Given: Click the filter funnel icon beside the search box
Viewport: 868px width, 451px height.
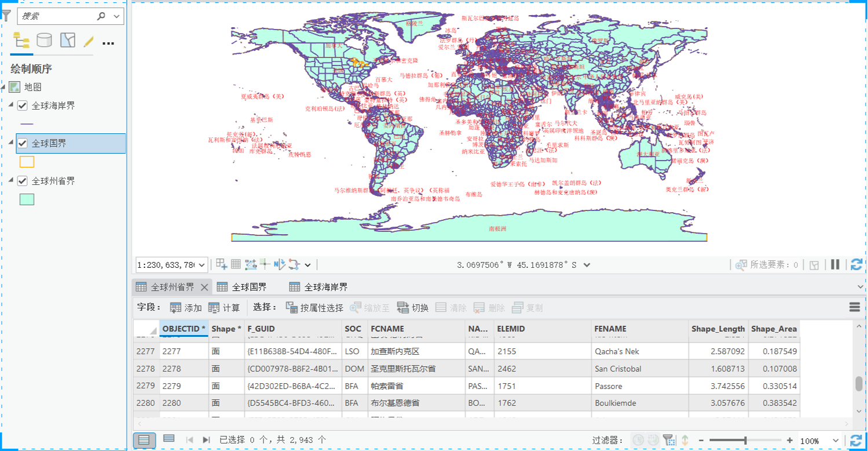Looking at the screenshot, I should (6, 16).
